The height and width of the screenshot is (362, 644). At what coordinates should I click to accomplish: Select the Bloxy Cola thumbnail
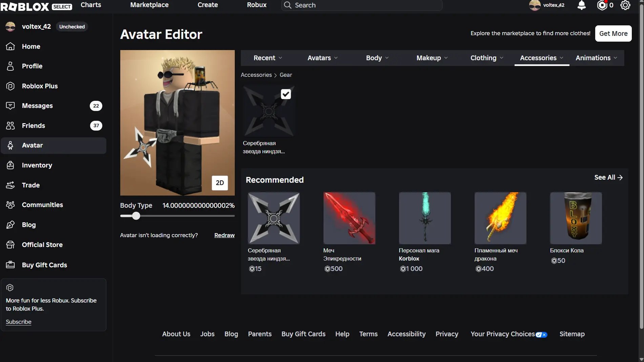click(576, 218)
